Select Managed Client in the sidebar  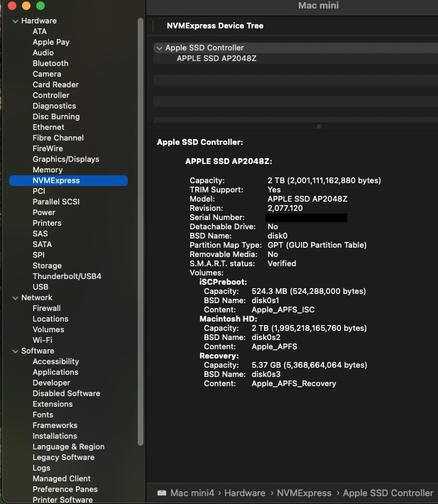[61, 478]
